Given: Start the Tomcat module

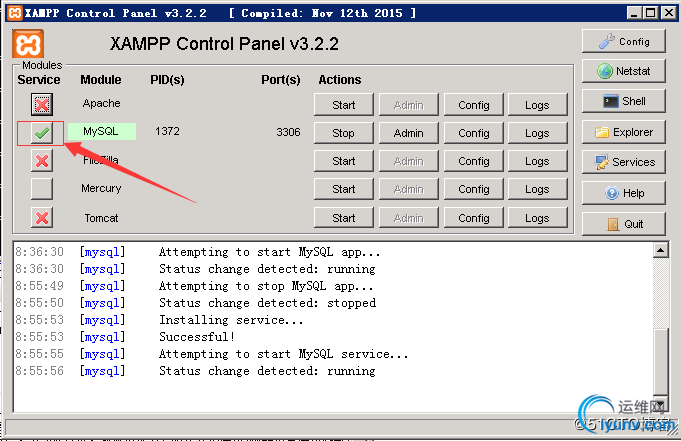Looking at the screenshot, I should pyautogui.click(x=344, y=218).
